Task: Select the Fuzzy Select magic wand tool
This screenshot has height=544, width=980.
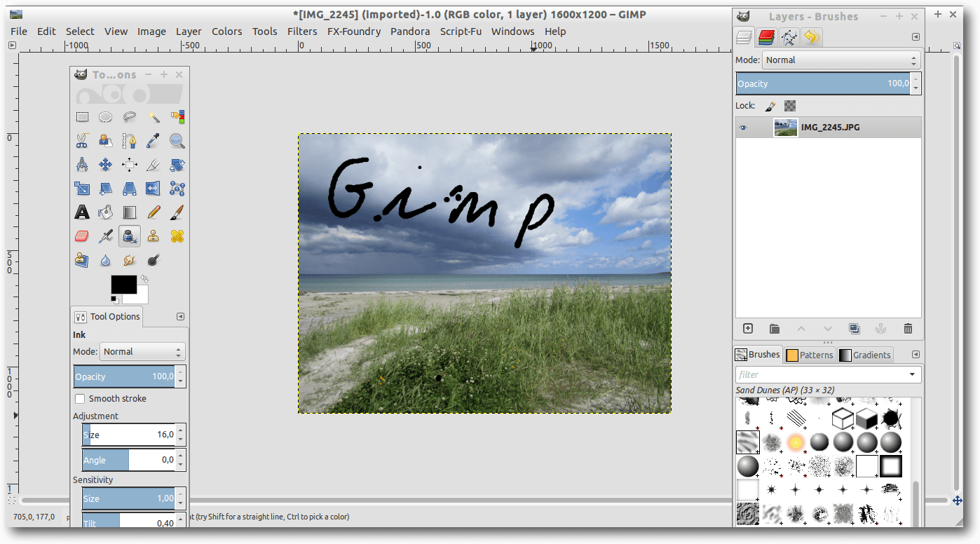Action: [154, 117]
